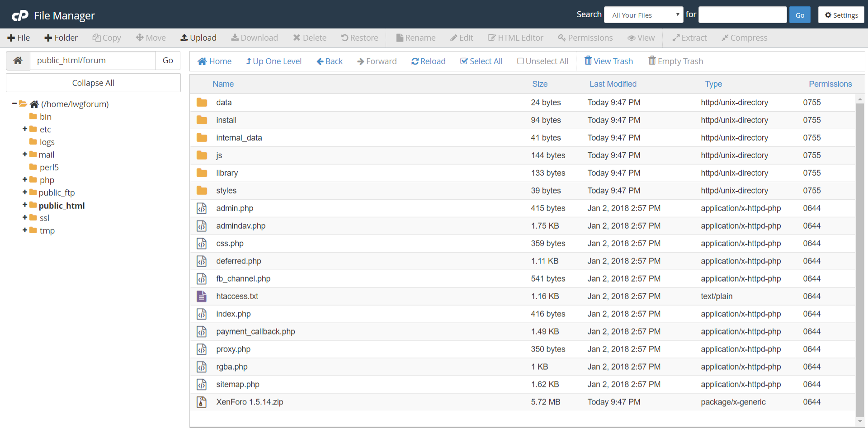Viewport: 868px width, 428px height.
Task: Expand the mail folder tree node
Action: click(25, 155)
